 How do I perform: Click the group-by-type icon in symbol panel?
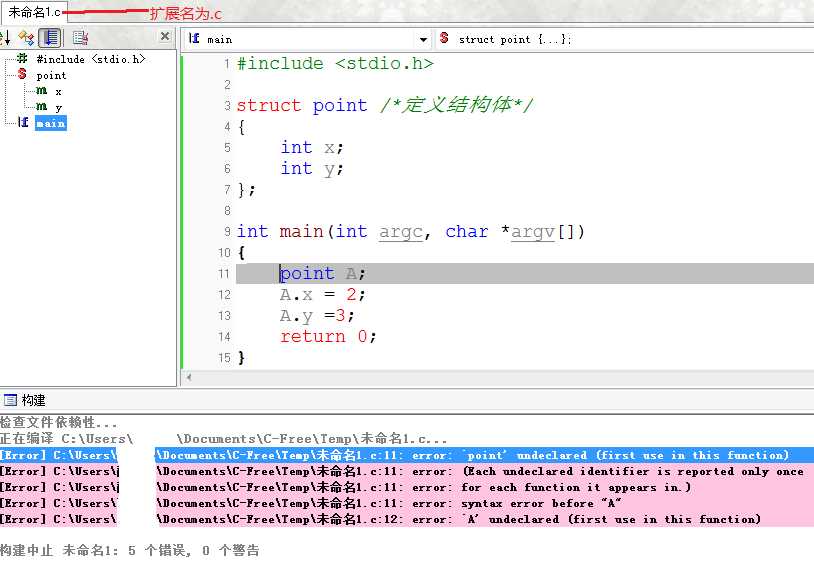(26, 37)
